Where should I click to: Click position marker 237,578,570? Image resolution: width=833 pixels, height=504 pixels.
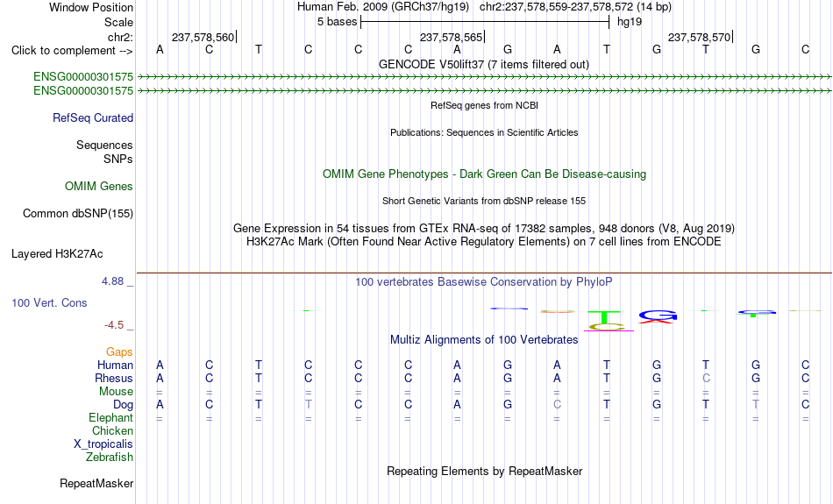700,37
